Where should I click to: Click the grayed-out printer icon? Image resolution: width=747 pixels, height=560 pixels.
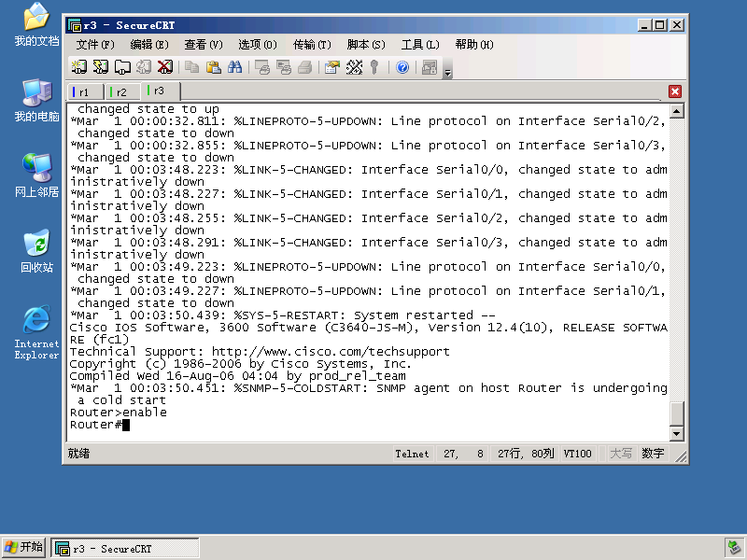[305, 67]
